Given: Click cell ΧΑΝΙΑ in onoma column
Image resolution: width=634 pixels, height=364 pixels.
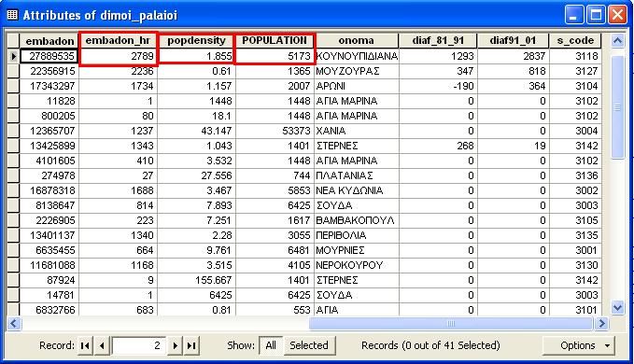Looking at the screenshot, I should (x=357, y=131).
